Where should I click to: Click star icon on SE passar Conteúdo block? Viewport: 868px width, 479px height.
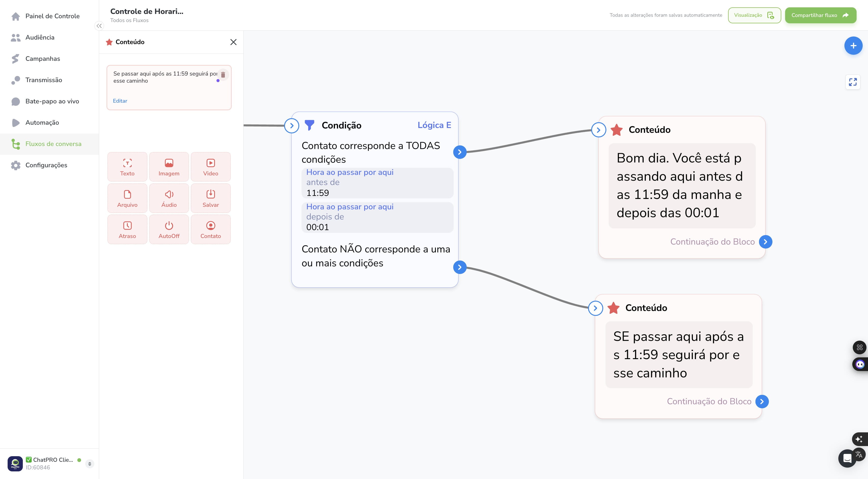[x=613, y=308]
